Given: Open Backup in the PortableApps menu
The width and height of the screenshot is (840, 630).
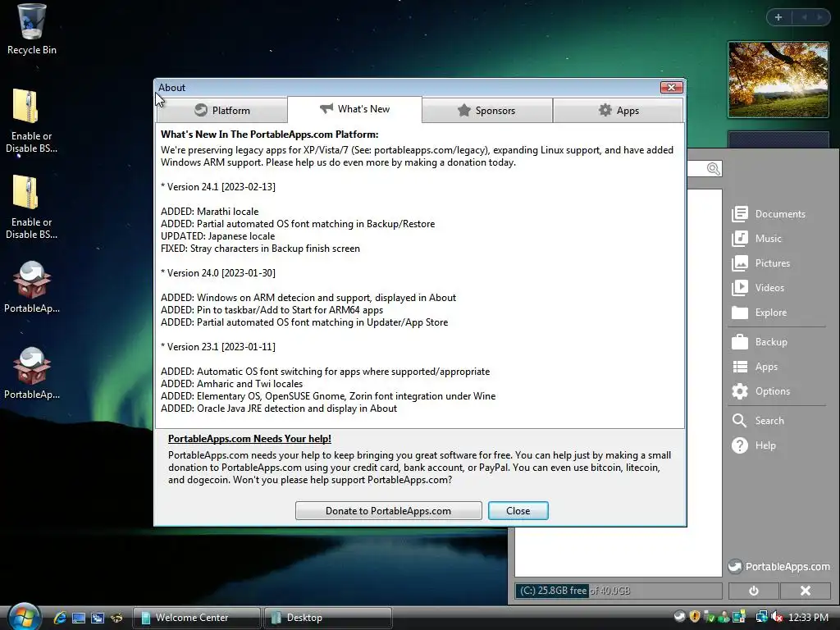Looking at the screenshot, I should tap(760, 342).
